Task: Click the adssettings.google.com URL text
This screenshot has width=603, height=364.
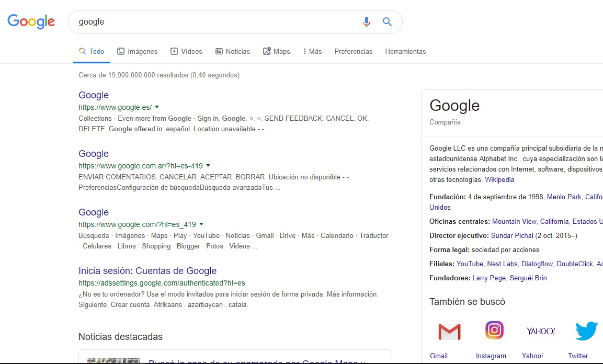Action: coord(162,283)
